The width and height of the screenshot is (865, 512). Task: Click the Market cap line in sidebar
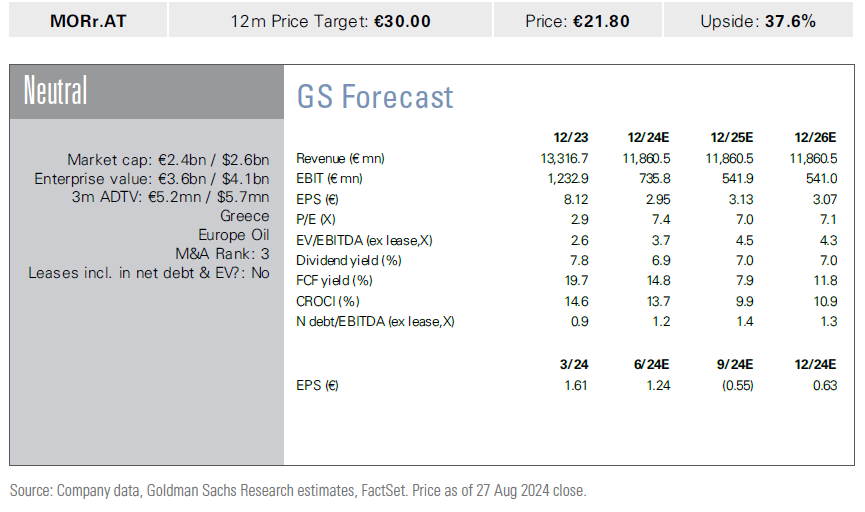(x=168, y=160)
